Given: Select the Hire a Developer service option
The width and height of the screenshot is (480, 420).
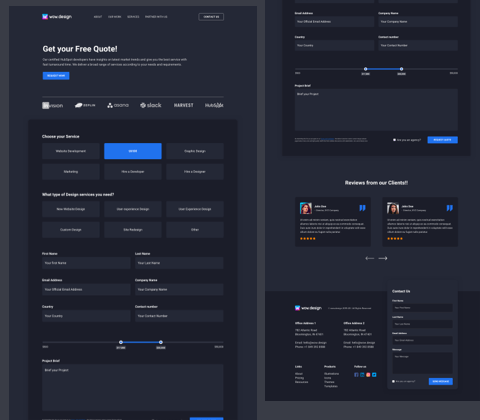Looking at the screenshot, I should (133, 172).
